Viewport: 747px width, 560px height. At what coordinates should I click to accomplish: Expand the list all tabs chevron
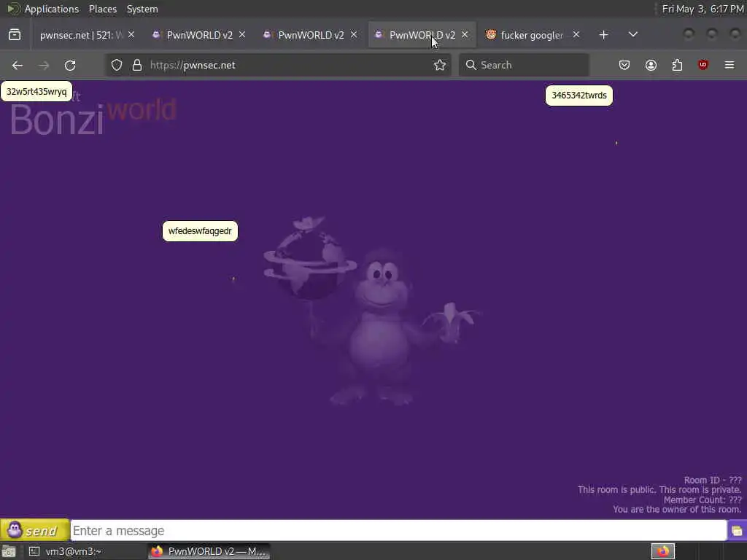click(633, 35)
